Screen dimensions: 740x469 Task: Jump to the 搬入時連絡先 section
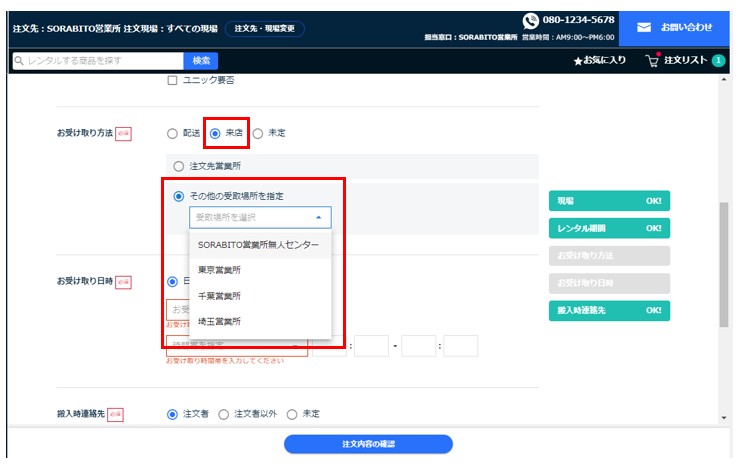(x=609, y=311)
